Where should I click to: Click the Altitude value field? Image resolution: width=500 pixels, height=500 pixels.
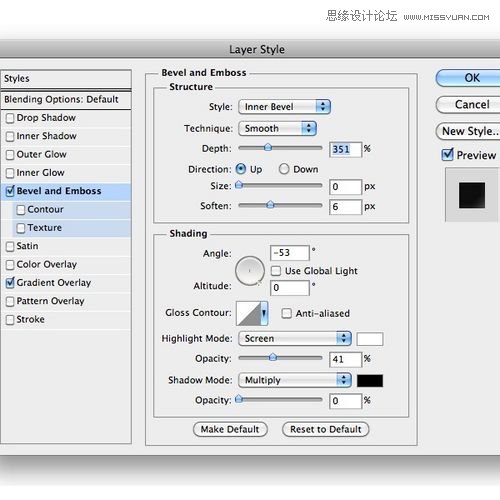[290, 288]
